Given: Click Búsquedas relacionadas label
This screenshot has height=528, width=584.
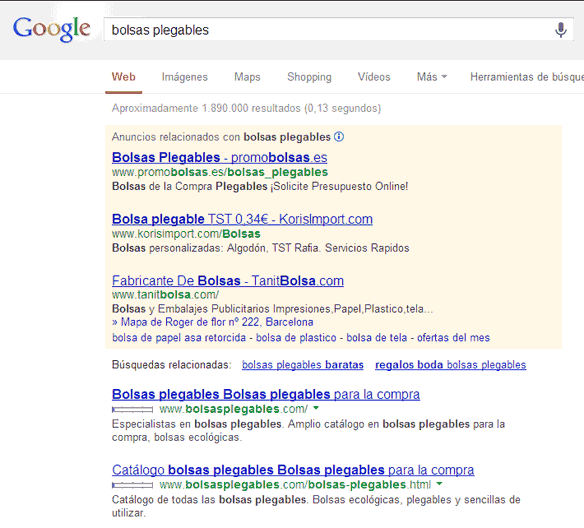Looking at the screenshot, I should (x=172, y=365).
